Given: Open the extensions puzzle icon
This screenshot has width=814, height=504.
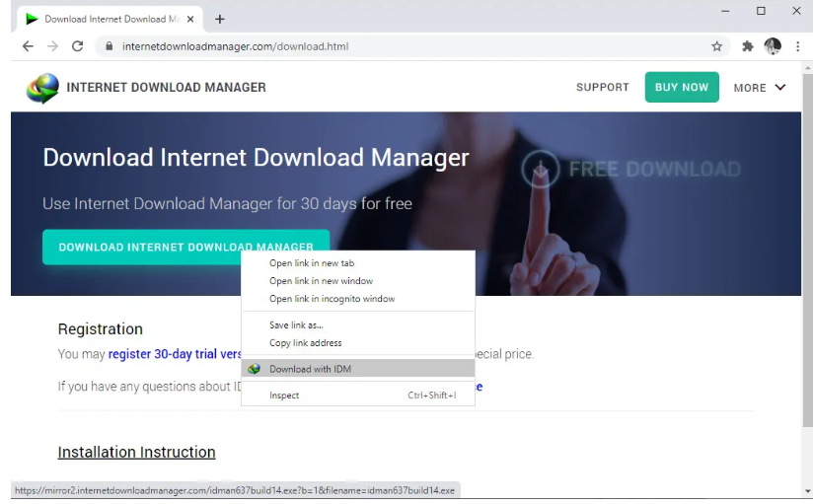Looking at the screenshot, I should click(x=748, y=46).
